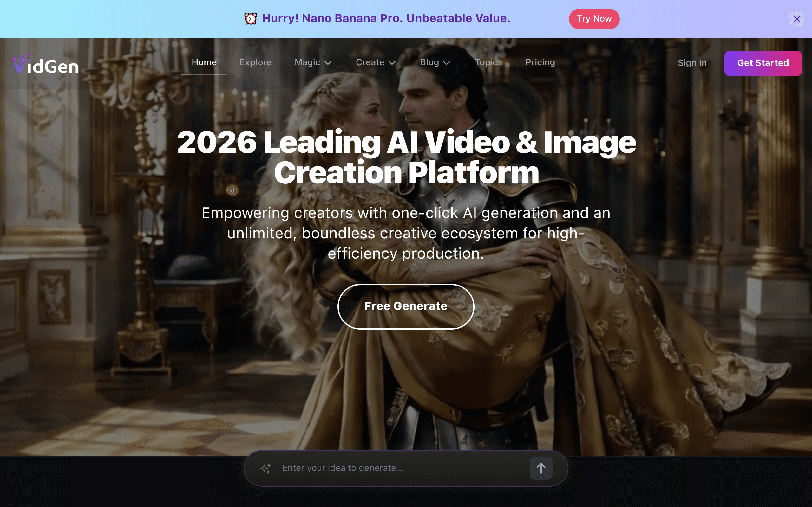Click the VidGen logo

coord(45,64)
